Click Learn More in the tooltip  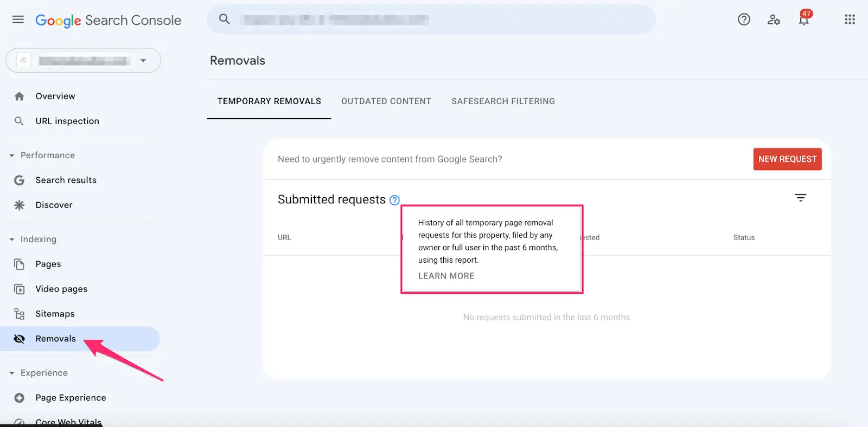pyautogui.click(x=446, y=276)
